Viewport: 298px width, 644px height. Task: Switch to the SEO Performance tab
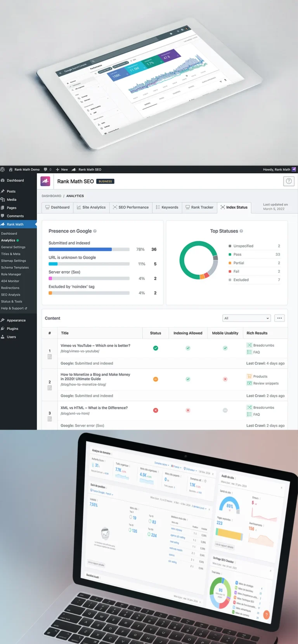[x=131, y=207]
